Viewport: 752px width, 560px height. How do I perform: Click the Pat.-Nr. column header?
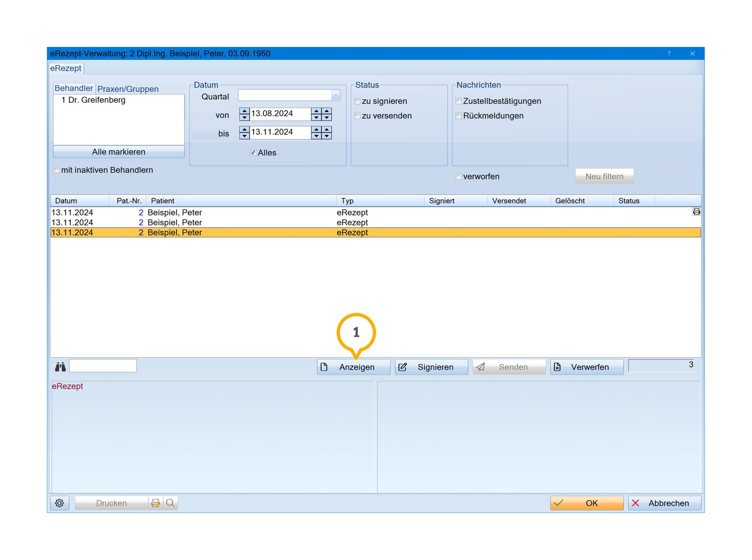click(128, 201)
